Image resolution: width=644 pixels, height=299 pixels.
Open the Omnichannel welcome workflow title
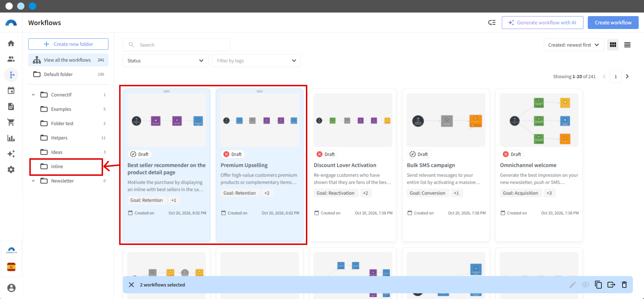[528, 165]
